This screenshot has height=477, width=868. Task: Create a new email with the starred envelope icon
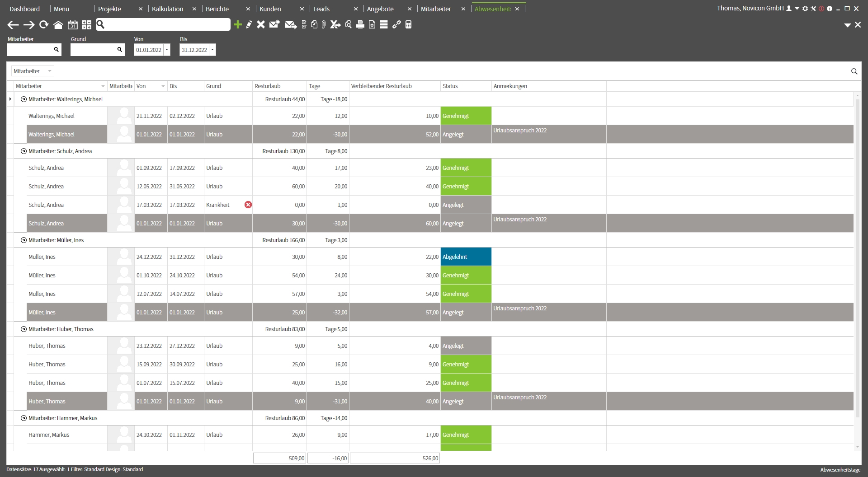pos(274,24)
